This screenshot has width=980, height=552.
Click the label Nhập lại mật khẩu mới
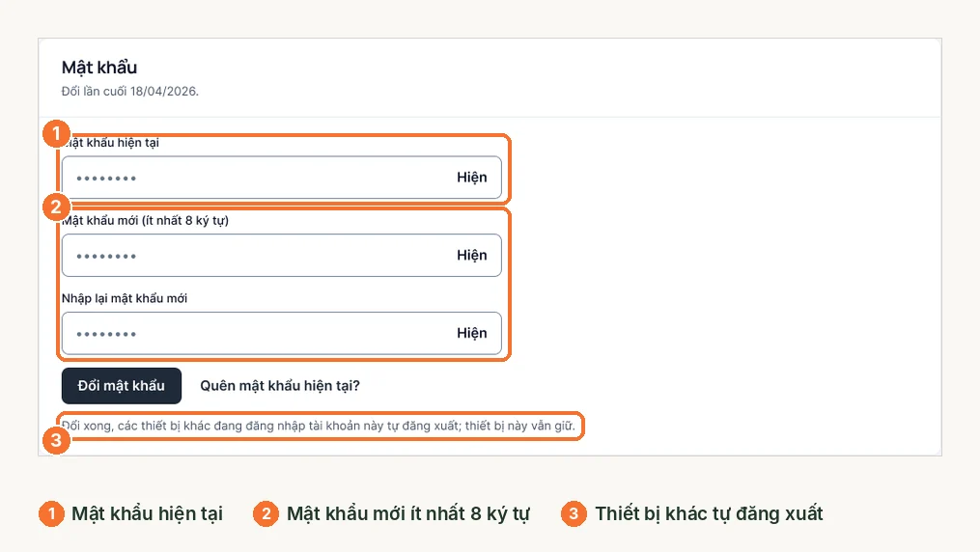tap(125, 298)
